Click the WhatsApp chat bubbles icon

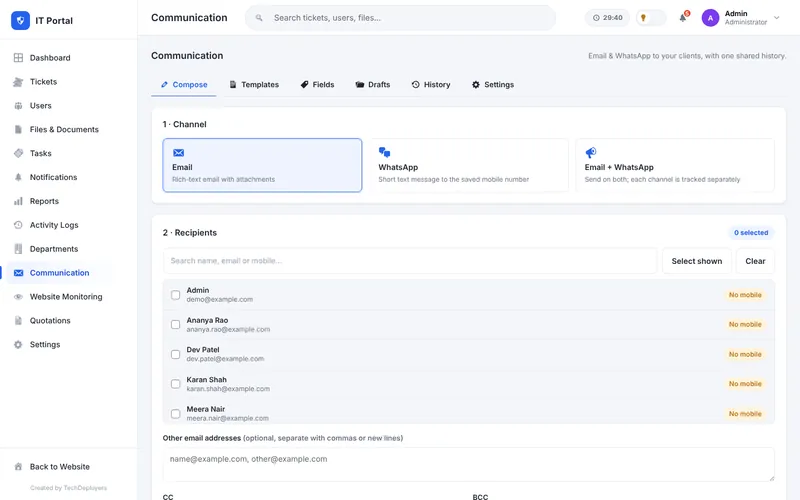coord(384,152)
